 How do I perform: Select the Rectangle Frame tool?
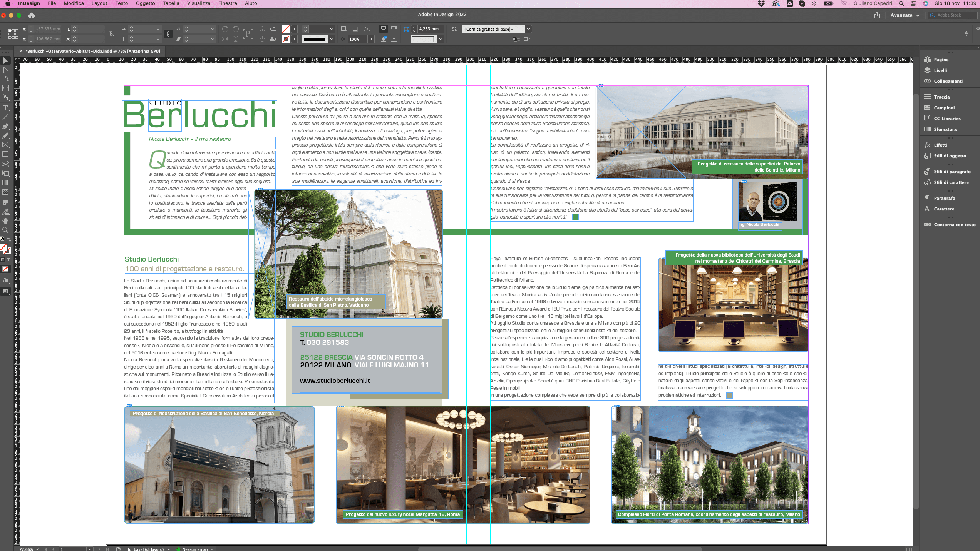tap(5, 145)
